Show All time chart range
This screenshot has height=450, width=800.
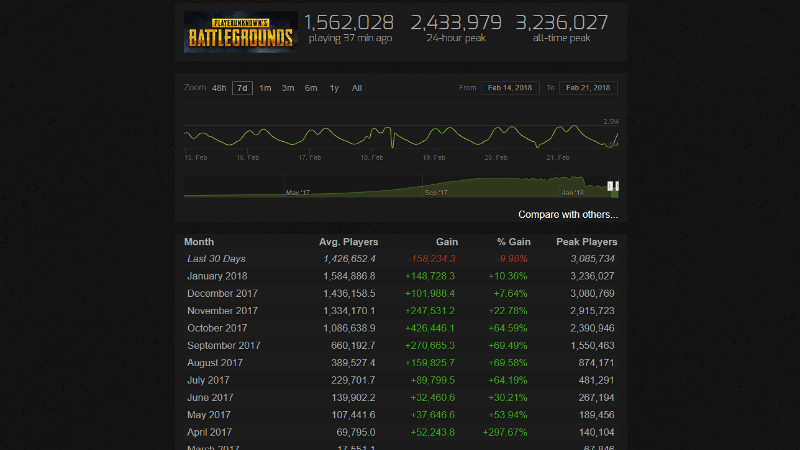357,88
